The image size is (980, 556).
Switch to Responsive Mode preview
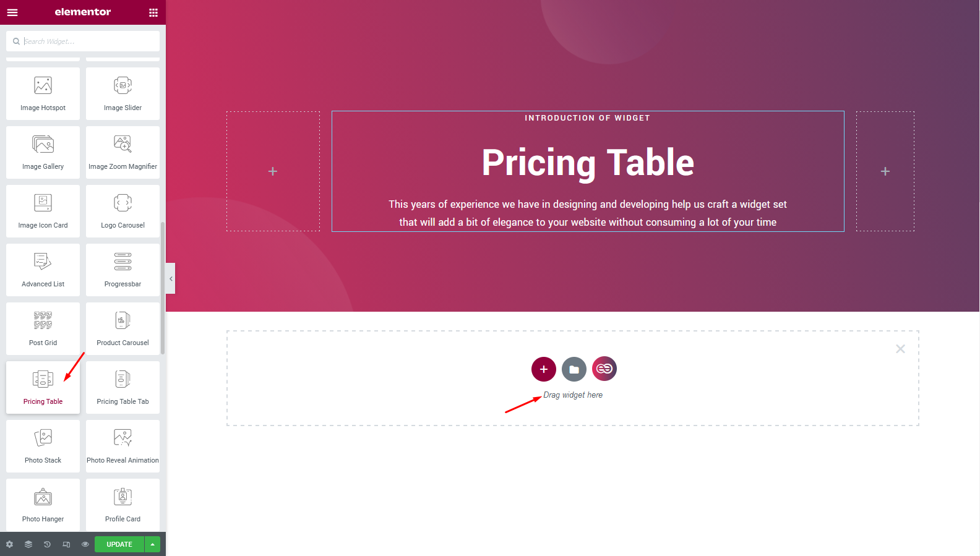point(66,544)
